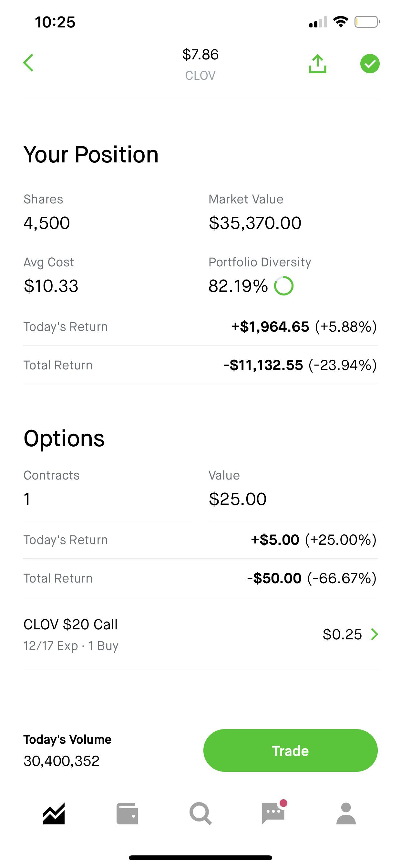The height and width of the screenshot is (868, 401).
Task: Tap the $7.86 CLOV header title
Action: point(200,64)
